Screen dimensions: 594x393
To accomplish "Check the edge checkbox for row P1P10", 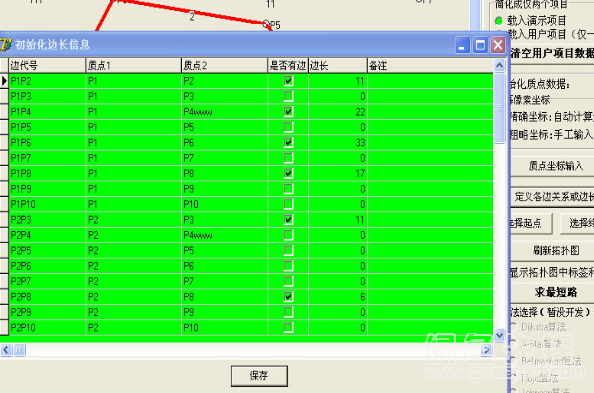I will [288, 204].
